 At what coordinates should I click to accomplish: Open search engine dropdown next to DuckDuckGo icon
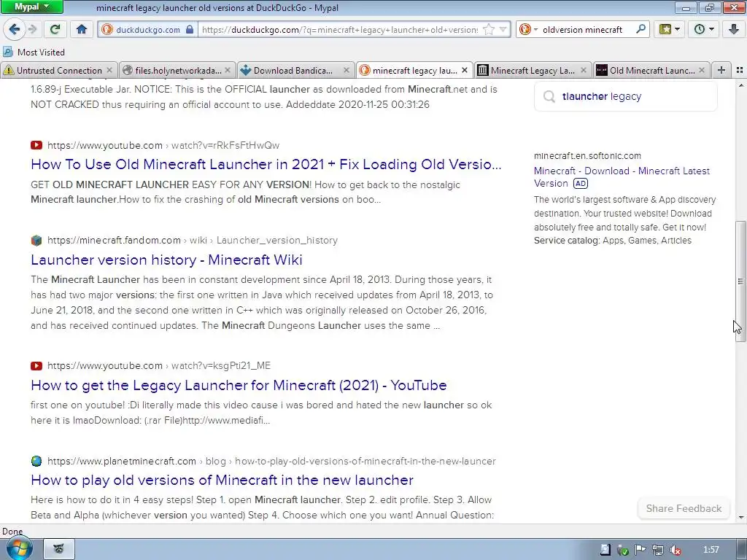[x=535, y=29]
